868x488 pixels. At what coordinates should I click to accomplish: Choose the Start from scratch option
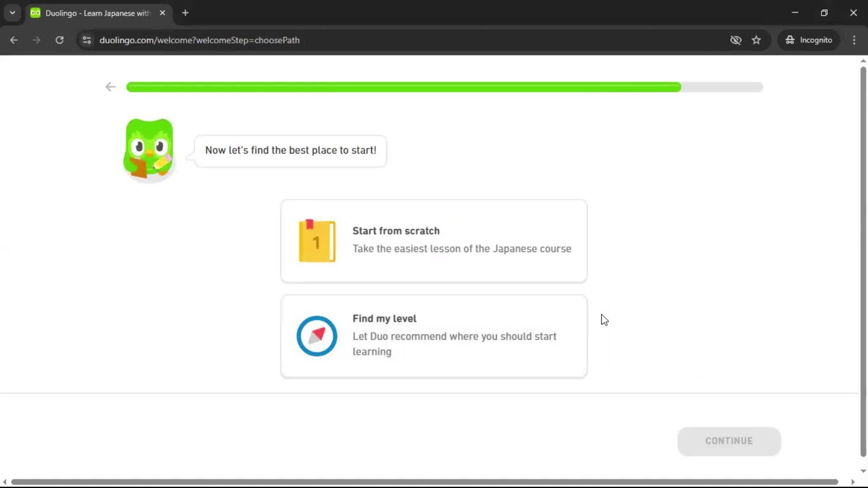pos(433,241)
